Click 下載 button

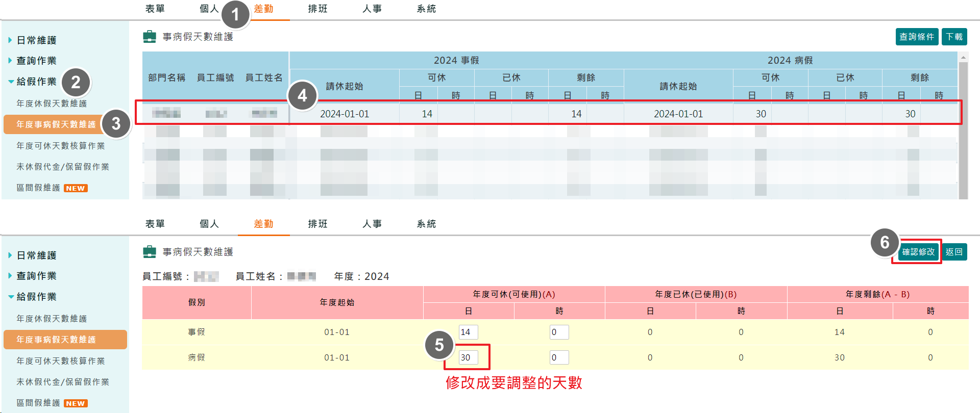pyautogui.click(x=954, y=37)
